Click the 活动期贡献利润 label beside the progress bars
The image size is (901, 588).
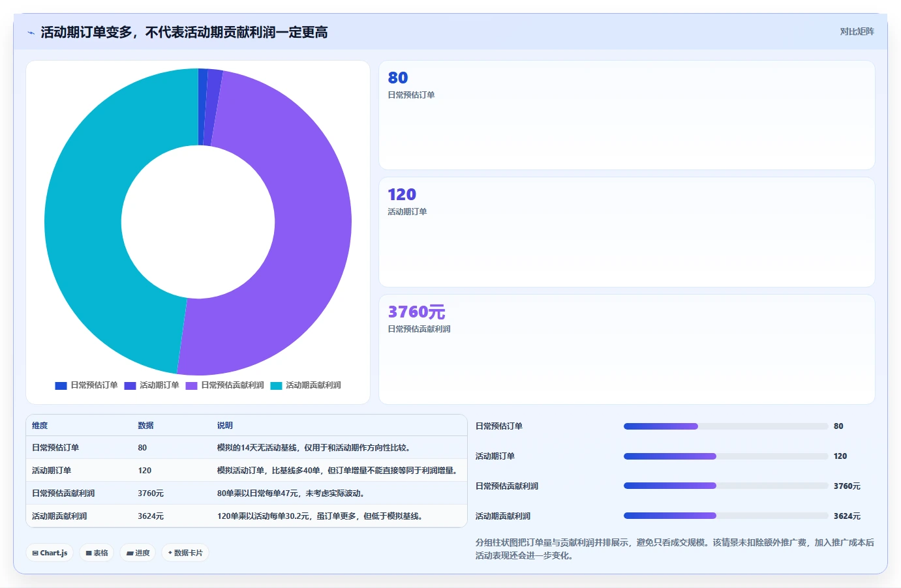tap(502, 516)
